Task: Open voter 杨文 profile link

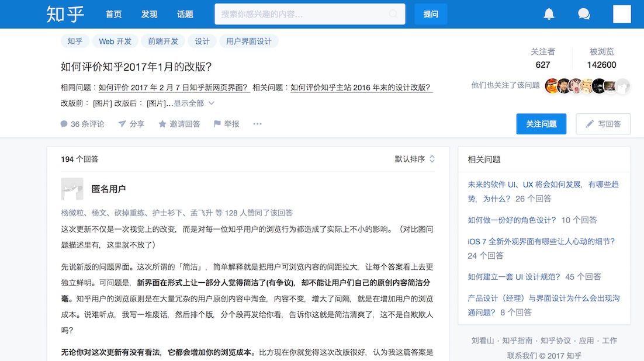Action: tap(99, 213)
